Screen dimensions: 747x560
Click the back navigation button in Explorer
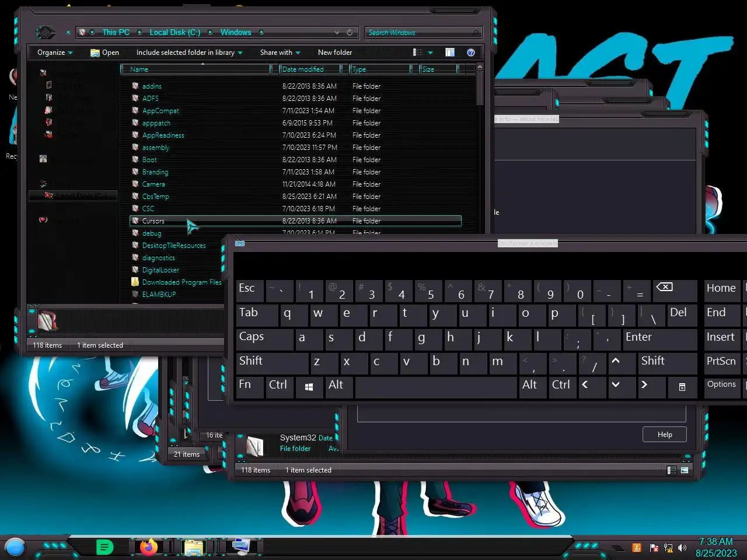(46, 32)
